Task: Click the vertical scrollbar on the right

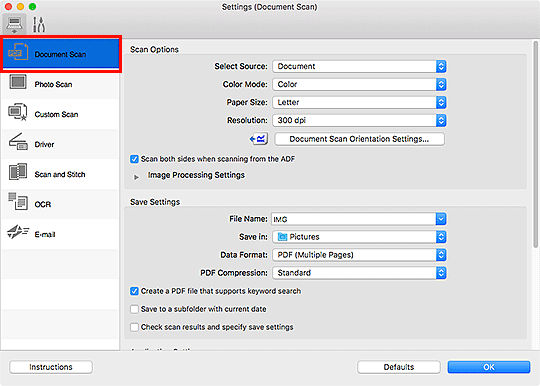Action: coord(535,145)
